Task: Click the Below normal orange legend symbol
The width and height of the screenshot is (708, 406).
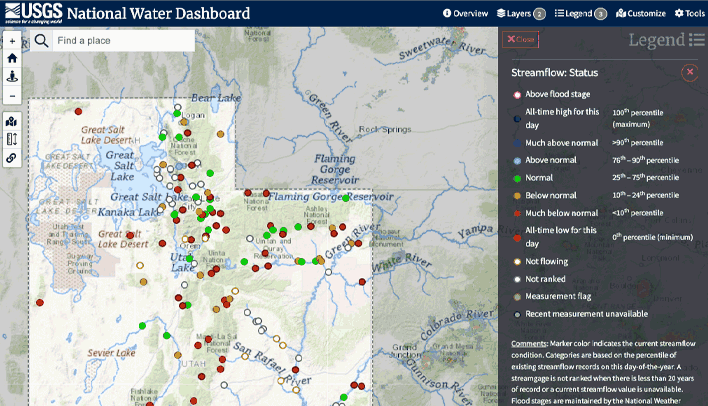Action: click(517, 196)
